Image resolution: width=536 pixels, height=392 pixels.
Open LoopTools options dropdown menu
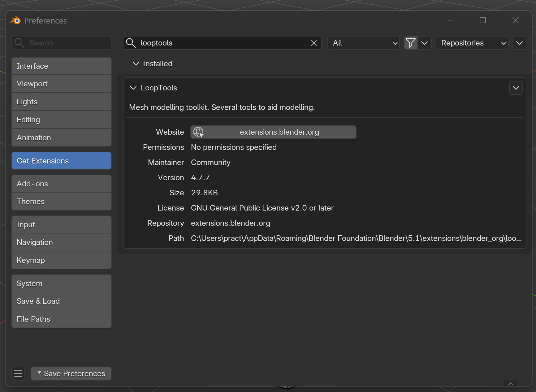click(x=516, y=88)
